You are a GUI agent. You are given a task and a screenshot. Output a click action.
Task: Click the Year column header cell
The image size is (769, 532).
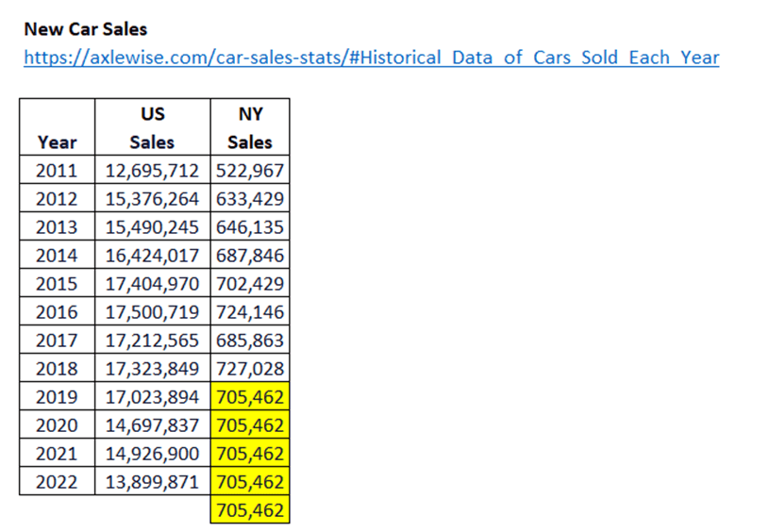point(57,141)
